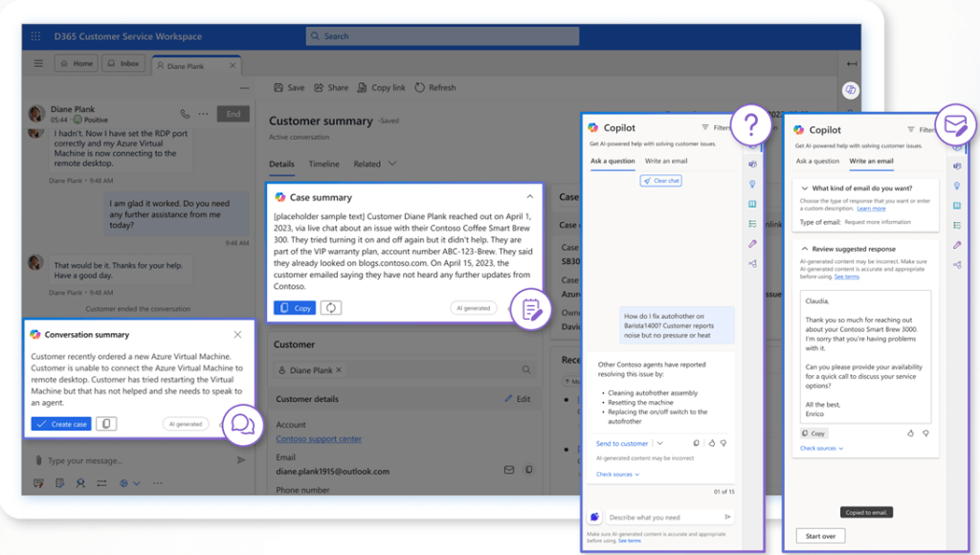Expand the 'What kind of email do you want?' section
The width and height of the screenshot is (980, 555).
[805, 189]
